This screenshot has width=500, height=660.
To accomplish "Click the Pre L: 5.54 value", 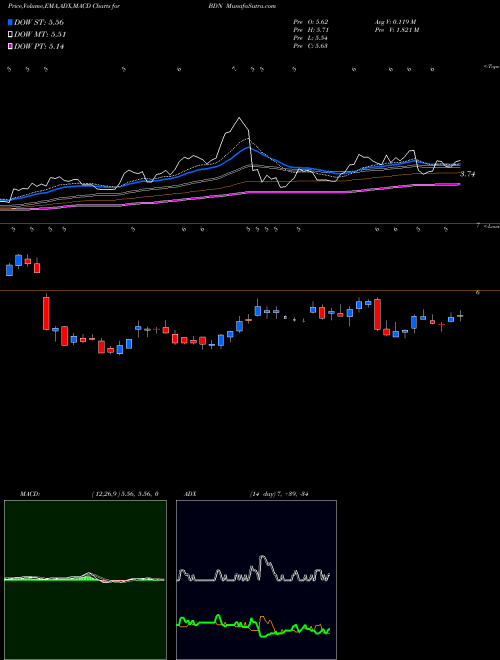I will 311,38.
